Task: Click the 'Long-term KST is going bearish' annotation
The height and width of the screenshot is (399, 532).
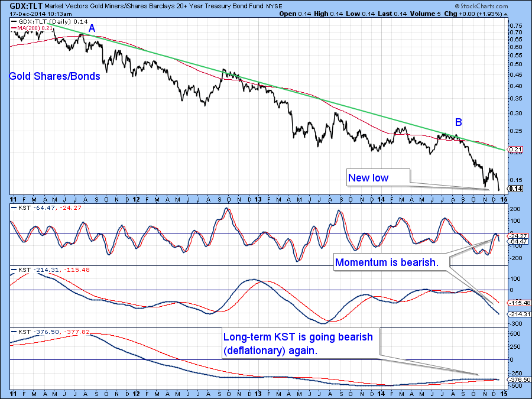Action: [x=300, y=343]
